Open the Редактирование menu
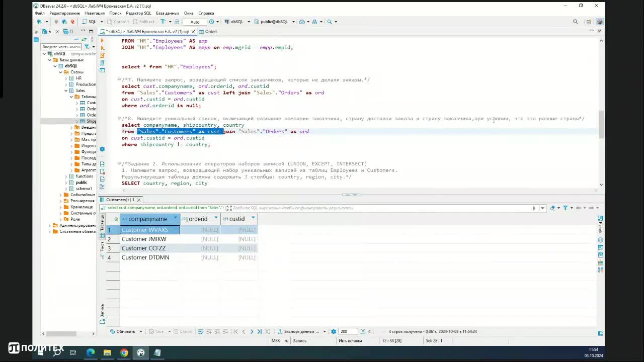This screenshot has height=362, width=644. 64,13
